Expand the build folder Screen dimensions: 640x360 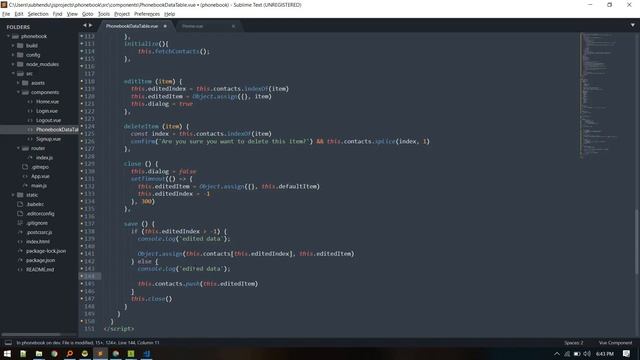click(13, 46)
